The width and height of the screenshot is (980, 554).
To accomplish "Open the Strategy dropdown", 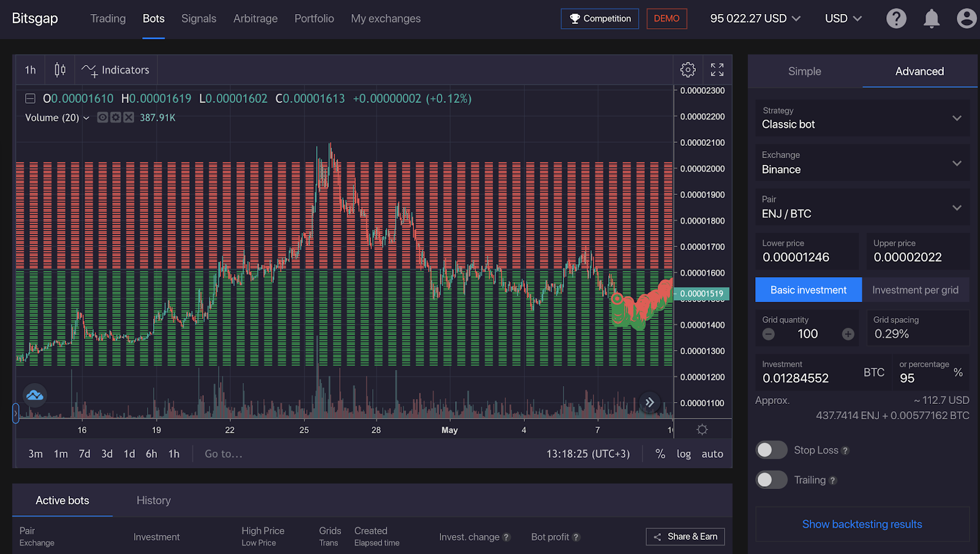I will [x=862, y=118].
